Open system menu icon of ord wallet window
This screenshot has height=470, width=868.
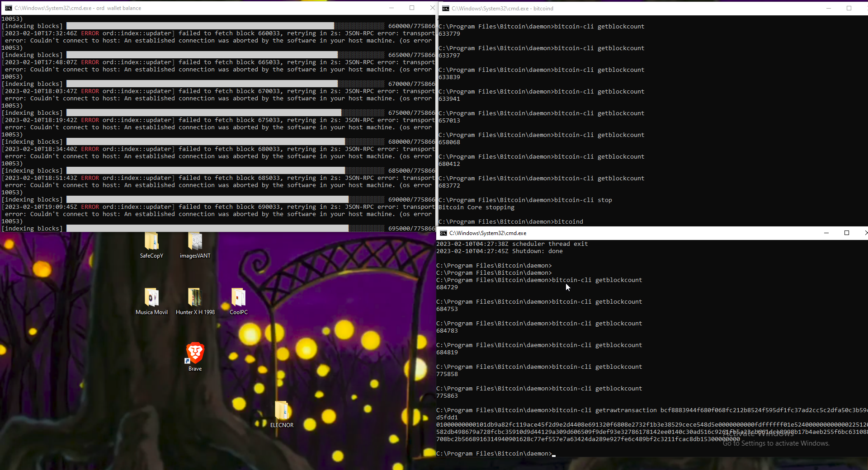tap(8, 8)
